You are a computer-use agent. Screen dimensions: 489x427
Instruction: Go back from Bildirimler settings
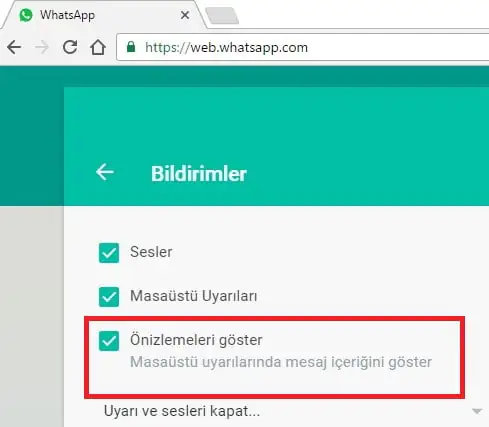(105, 172)
